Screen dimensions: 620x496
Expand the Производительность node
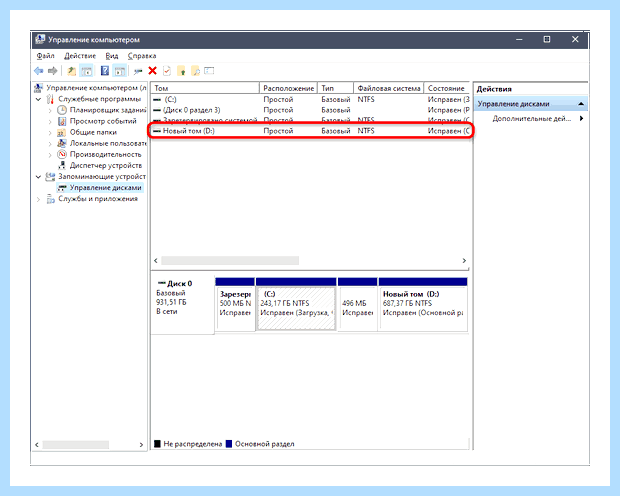(x=50, y=155)
